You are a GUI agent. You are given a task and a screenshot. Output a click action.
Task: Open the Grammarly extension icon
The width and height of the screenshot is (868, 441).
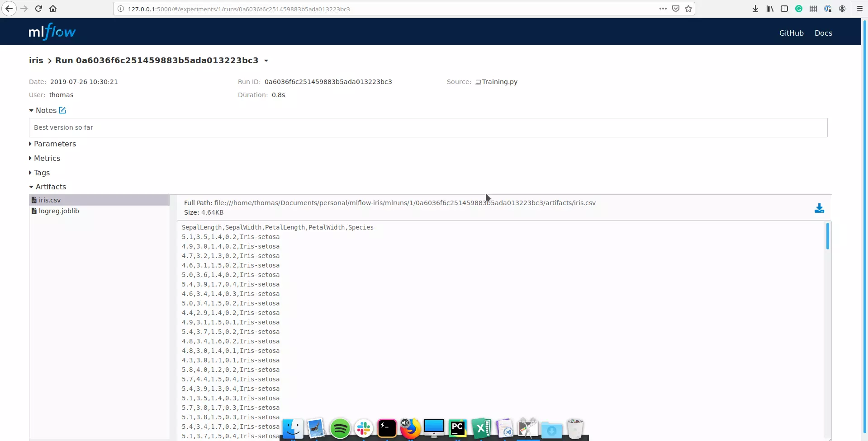pos(799,9)
